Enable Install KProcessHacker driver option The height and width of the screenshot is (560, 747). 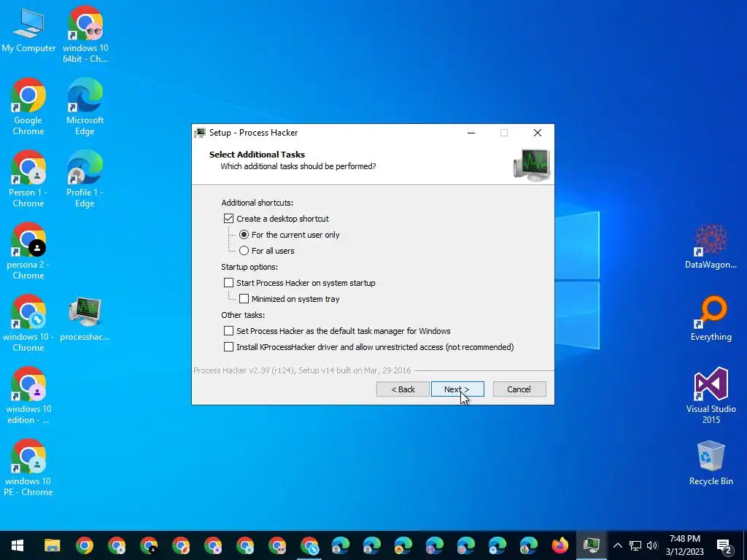click(x=228, y=347)
